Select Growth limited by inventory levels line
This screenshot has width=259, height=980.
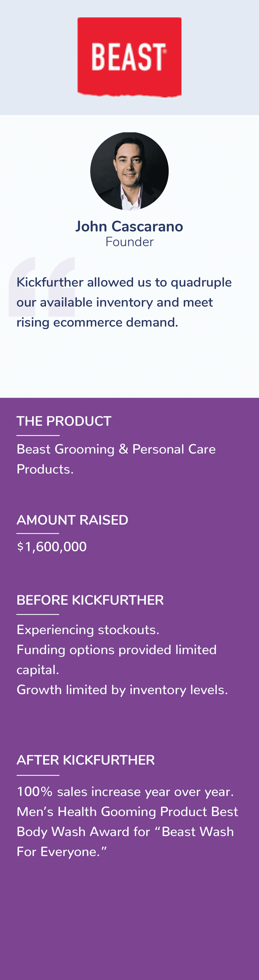tap(122, 690)
